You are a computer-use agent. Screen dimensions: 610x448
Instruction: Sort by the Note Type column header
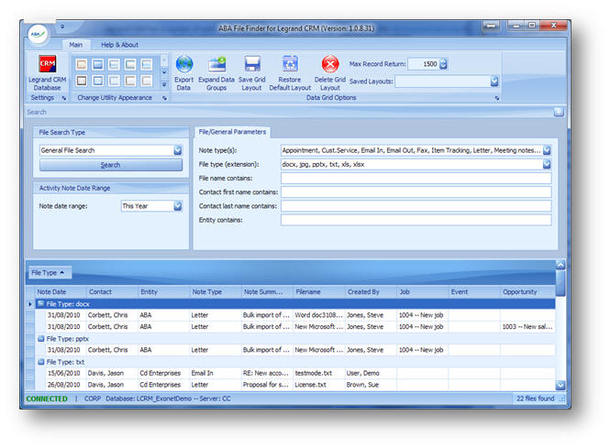[x=216, y=292]
